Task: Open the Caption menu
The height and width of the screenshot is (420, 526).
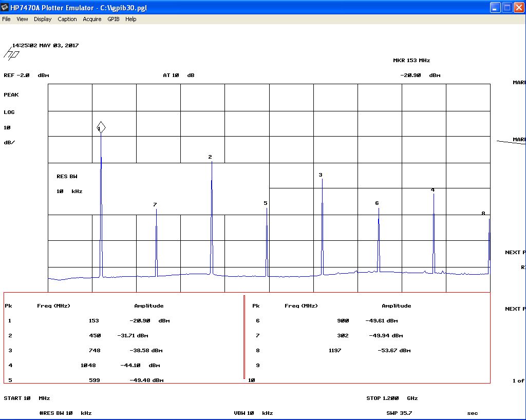Action: tap(67, 19)
